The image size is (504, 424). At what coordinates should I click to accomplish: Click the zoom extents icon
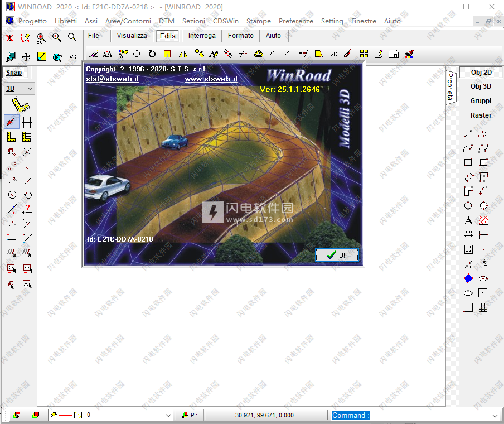point(41,38)
